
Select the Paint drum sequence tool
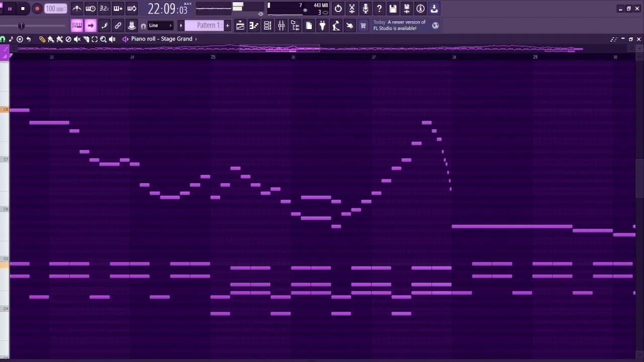(59, 39)
